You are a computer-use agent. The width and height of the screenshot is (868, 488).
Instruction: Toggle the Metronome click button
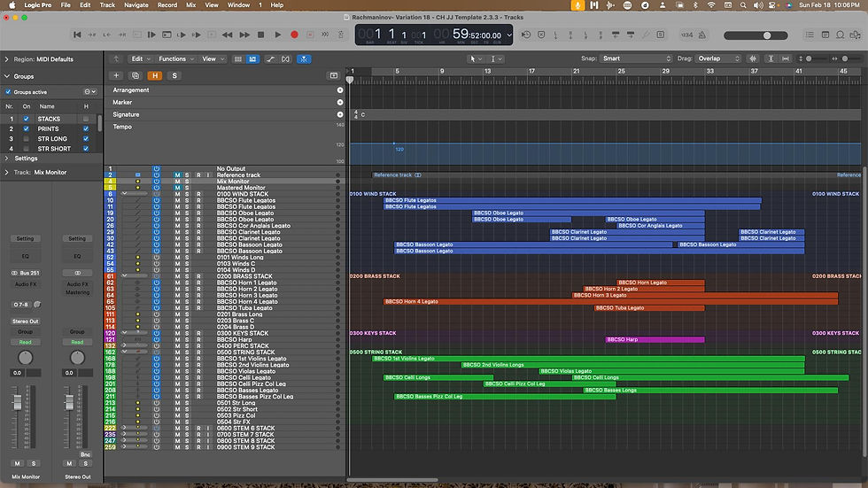click(701, 35)
